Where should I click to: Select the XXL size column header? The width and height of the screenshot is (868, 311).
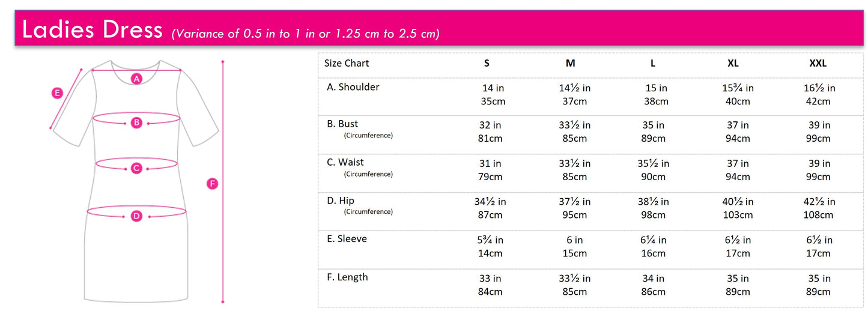click(818, 64)
